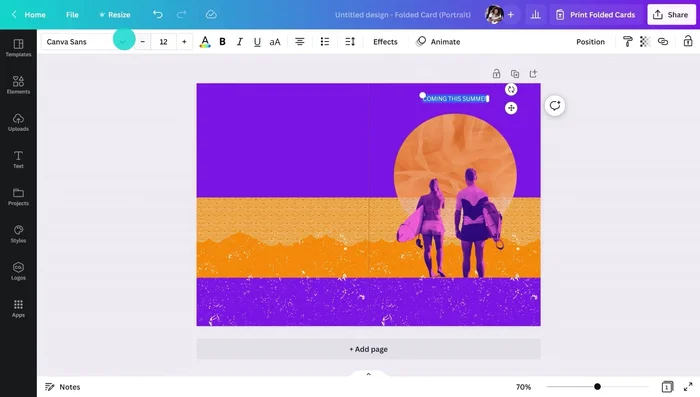Open the grid view pages icon

[x=667, y=387]
